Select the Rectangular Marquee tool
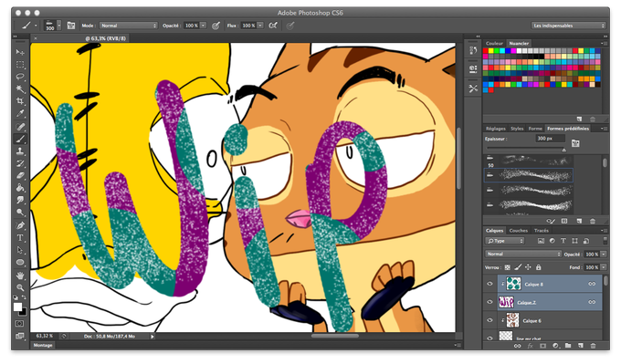 coord(20,65)
